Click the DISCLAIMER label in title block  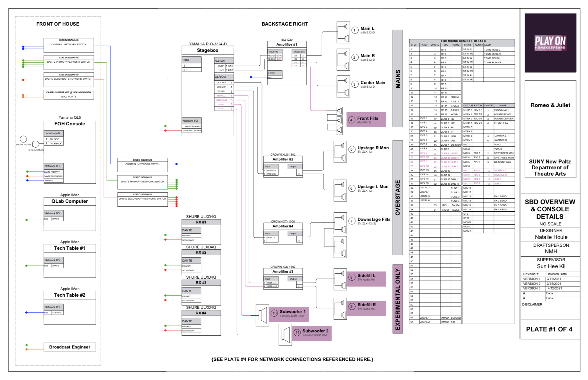click(532, 305)
